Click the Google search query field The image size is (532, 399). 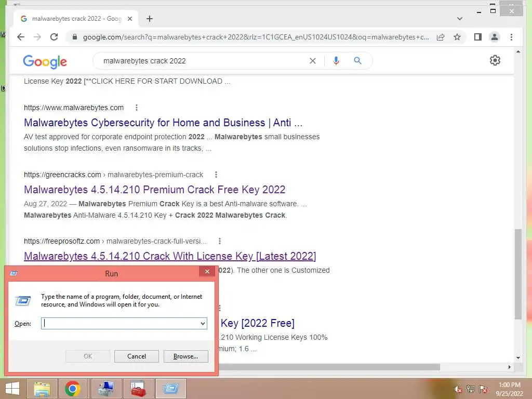[x=204, y=61]
